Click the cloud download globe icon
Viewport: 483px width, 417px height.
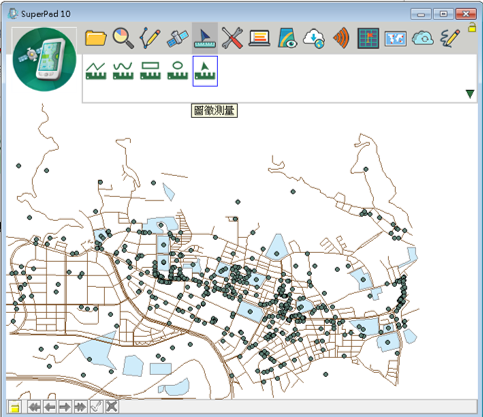[x=314, y=38]
